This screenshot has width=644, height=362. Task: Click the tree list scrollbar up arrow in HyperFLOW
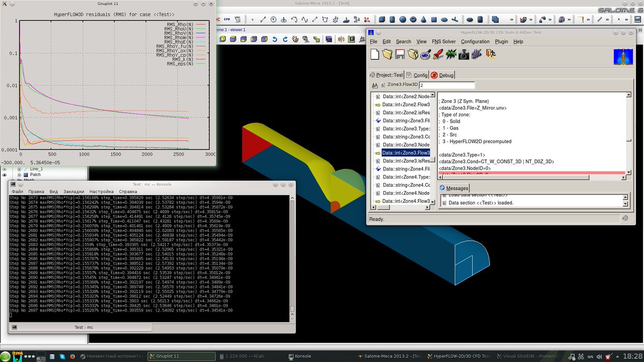(434, 95)
